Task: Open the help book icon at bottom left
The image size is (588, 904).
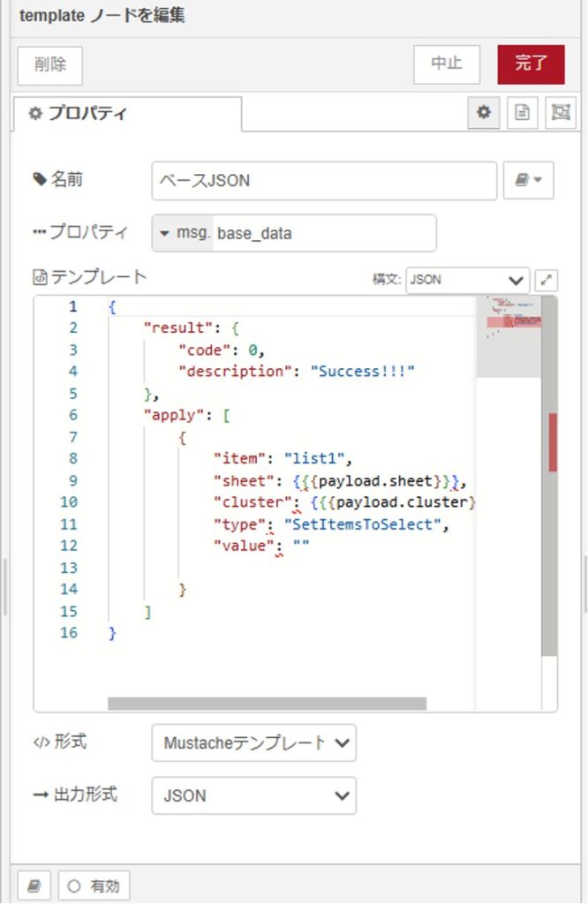Action: click(x=34, y=885)
